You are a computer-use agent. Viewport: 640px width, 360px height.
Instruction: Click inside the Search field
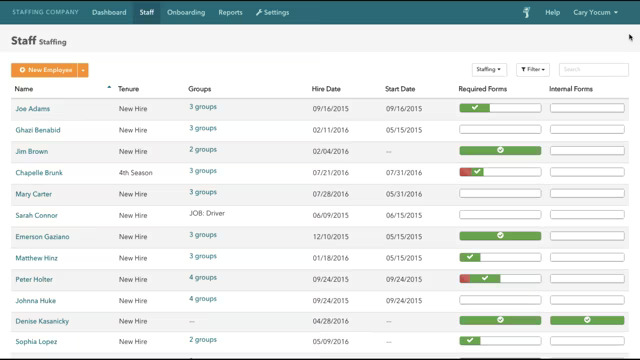click(x=593, y=69)
